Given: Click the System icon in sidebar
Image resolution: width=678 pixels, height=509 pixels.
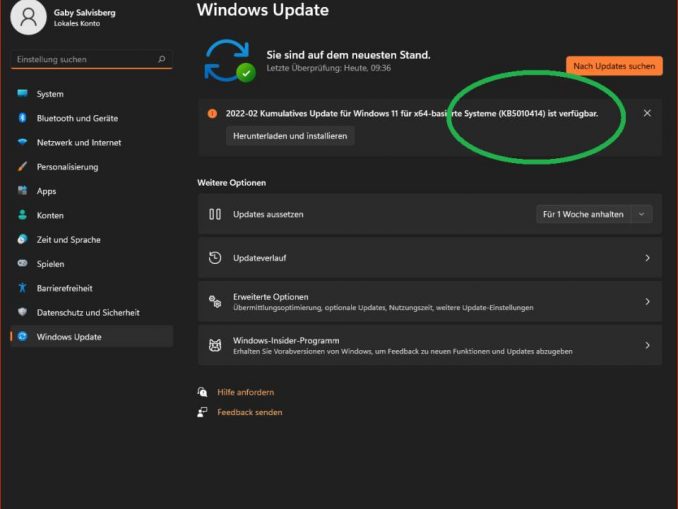Looking at the screenshot, I should coord(22,94).
